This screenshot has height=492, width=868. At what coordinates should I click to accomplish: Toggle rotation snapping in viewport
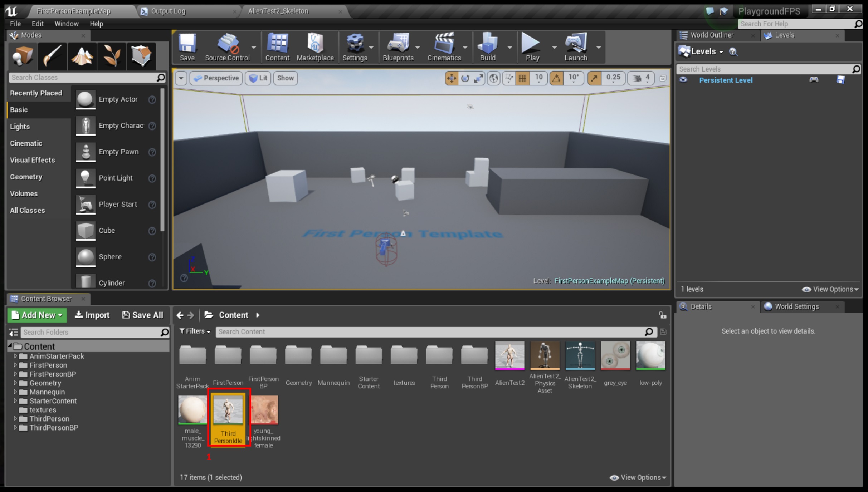[x=556, y=78]
